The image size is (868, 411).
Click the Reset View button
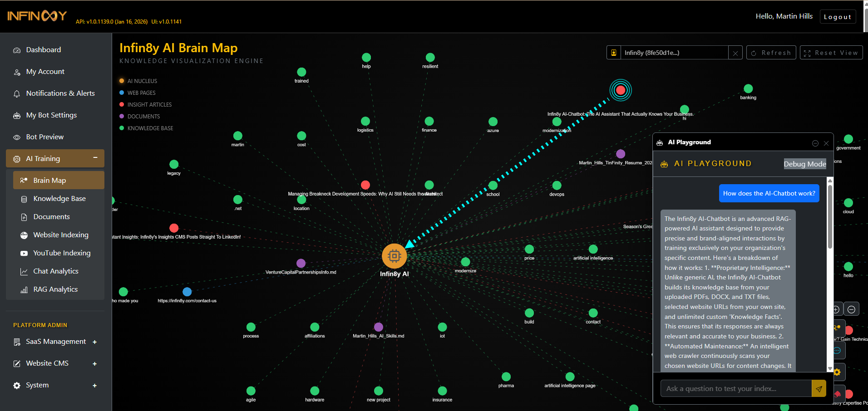831,52
